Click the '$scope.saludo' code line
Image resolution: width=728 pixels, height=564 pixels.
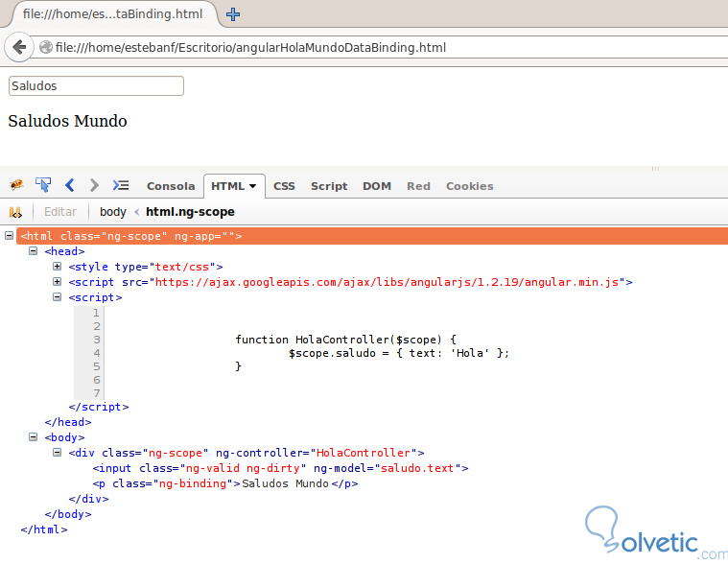[x=399, y=353]
